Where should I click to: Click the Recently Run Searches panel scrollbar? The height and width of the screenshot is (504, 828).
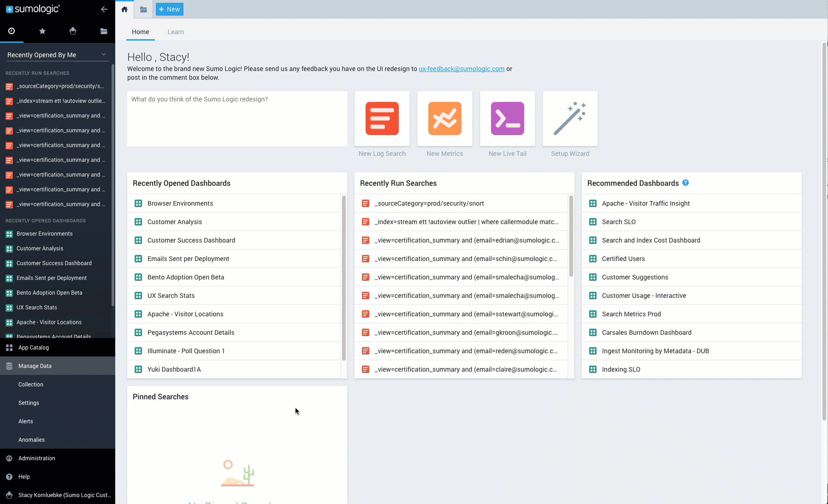(571, 236)
